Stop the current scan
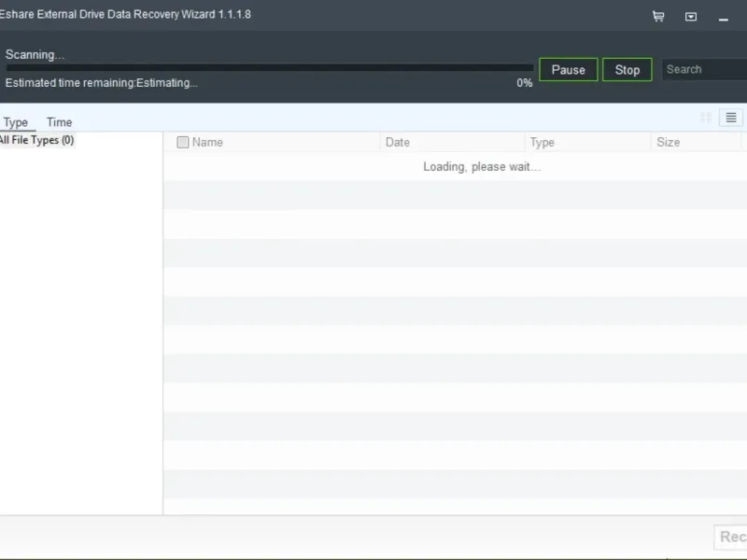 point(627,69)
